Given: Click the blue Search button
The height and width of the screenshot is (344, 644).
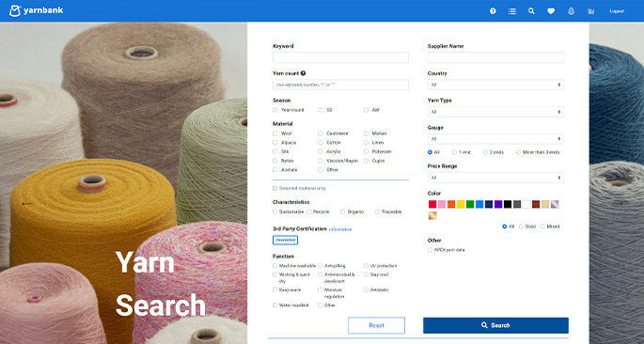Looking at the screenshot, I should pyautogui.click(x=495, y=325).
